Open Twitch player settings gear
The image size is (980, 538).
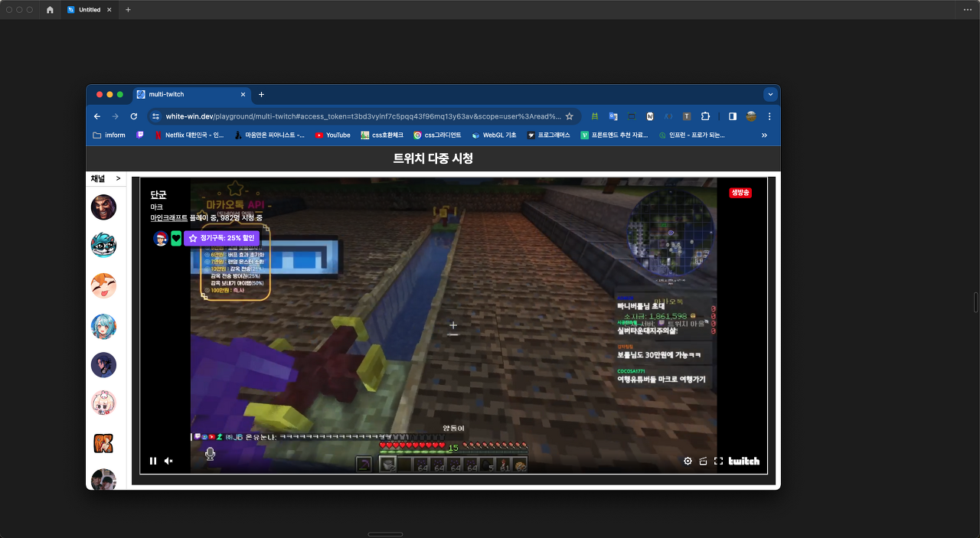[688, 461]
